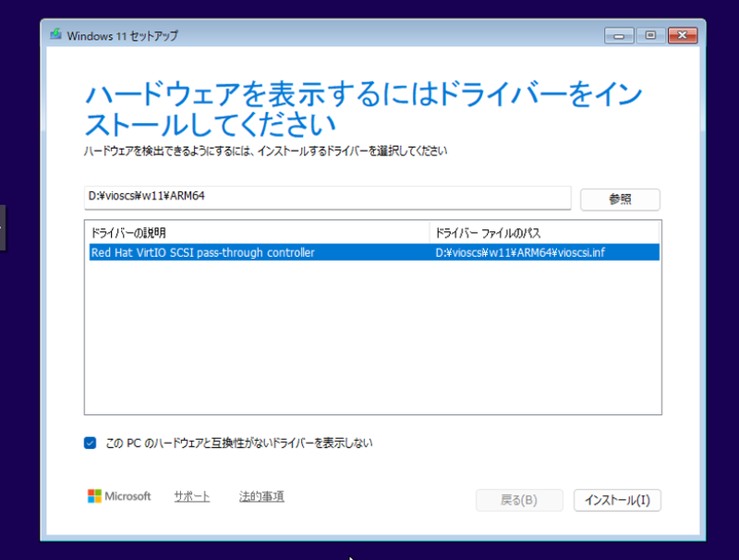Click the Microsoft logo at bottom left
The width and height of the screenshot is (739, 560).
96,496
